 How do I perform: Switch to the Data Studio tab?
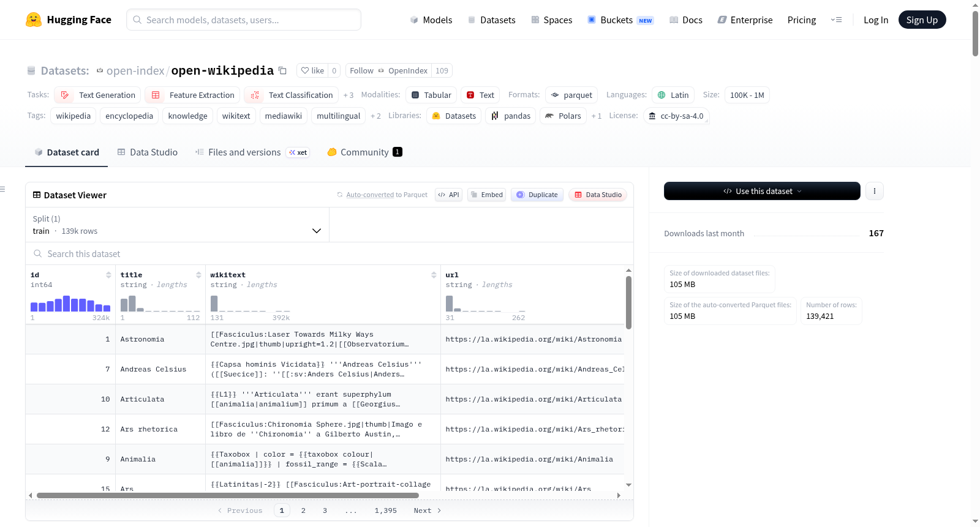tap(148, 152)
